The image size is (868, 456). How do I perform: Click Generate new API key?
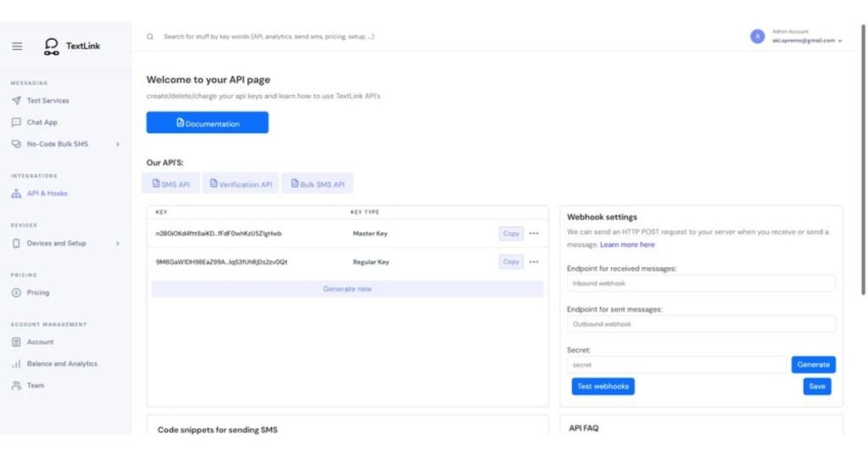[x=347, y=289]
